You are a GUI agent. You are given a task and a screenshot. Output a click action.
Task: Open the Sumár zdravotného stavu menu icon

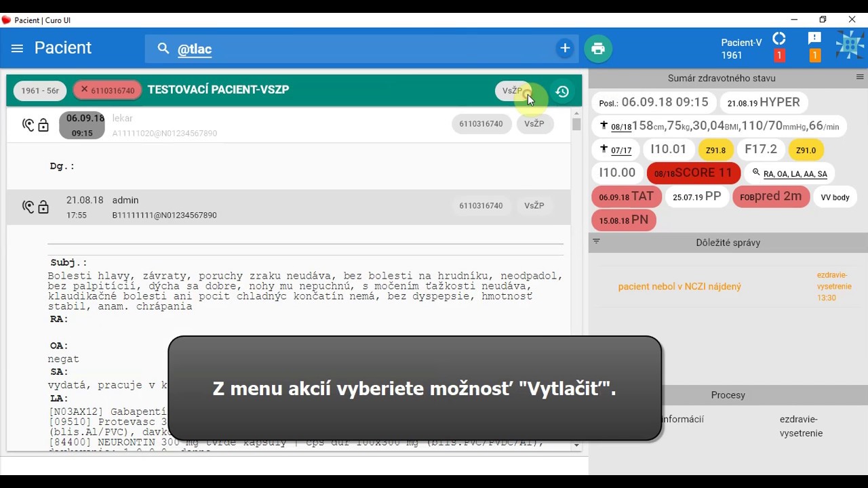click(x=860, y=77)
